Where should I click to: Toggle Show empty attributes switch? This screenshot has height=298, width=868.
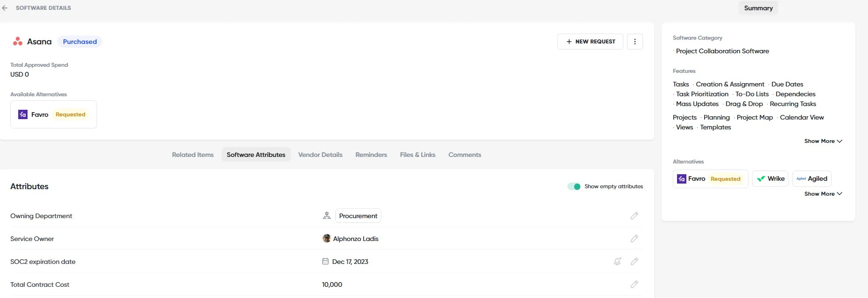(574, 186)
